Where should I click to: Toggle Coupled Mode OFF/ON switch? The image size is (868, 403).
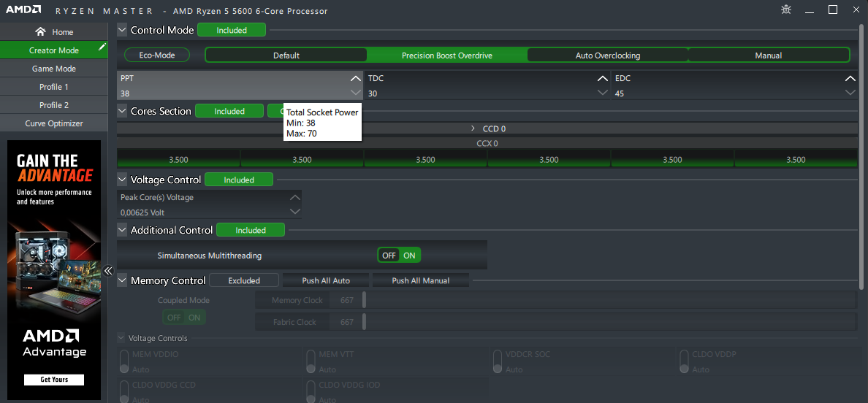coord(184,318)
